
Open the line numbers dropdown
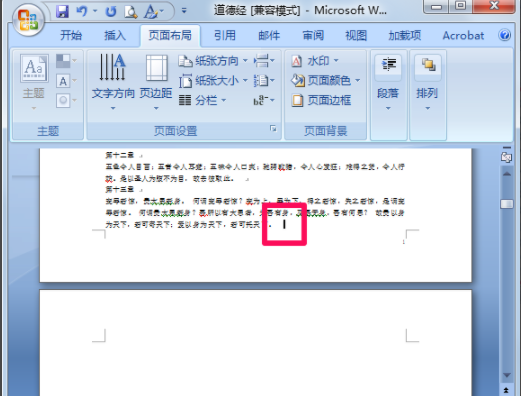[x=264, y=81]
